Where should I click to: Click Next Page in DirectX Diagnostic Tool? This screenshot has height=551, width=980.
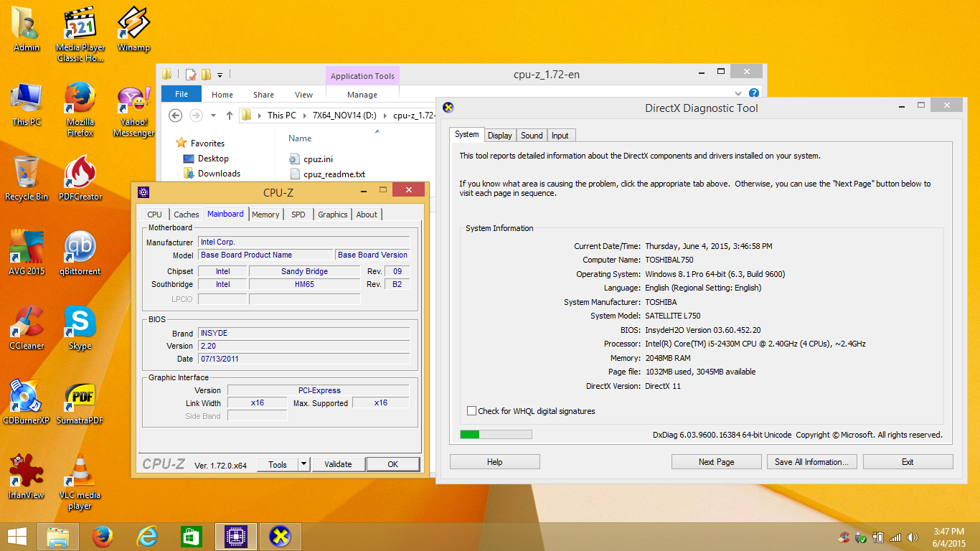[717, 462]
